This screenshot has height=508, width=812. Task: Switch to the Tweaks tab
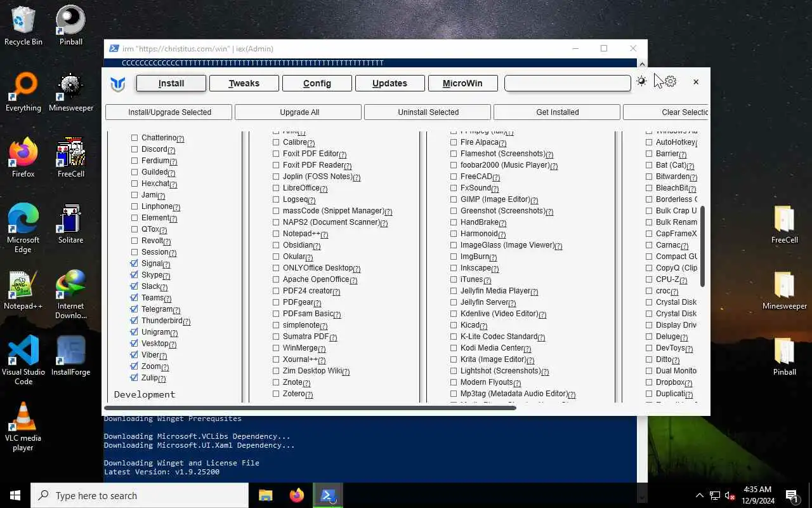(x=244, y=83)
